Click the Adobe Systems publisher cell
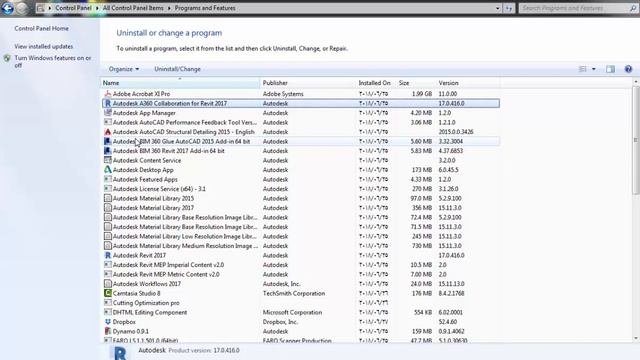Screen dimensions: 640x360 283,94
